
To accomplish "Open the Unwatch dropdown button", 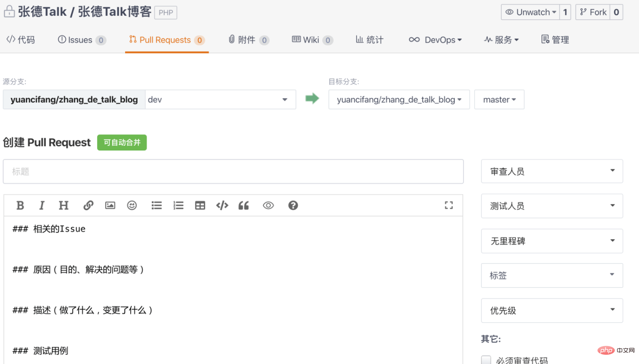I will (531, 12).
